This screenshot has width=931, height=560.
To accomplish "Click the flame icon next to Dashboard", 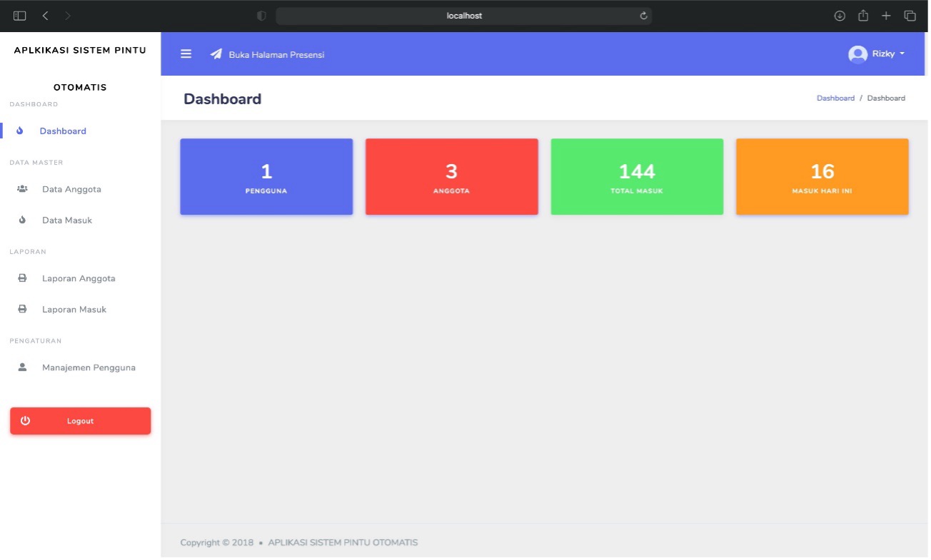I will click(20, 131).
